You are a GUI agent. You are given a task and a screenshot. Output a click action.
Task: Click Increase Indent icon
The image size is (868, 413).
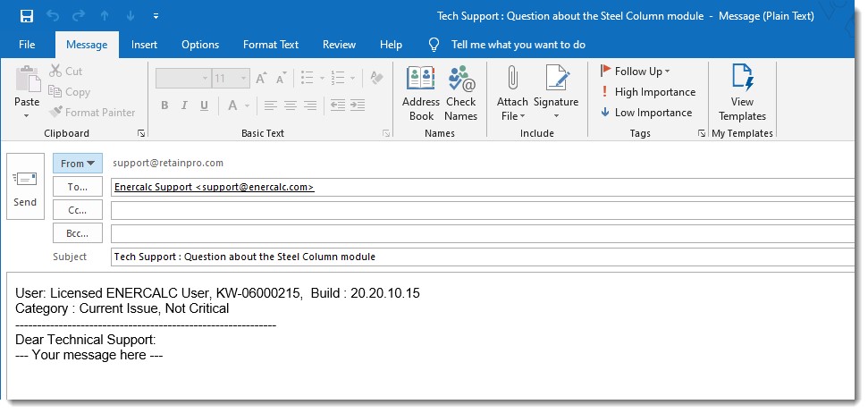click(358, 105)
